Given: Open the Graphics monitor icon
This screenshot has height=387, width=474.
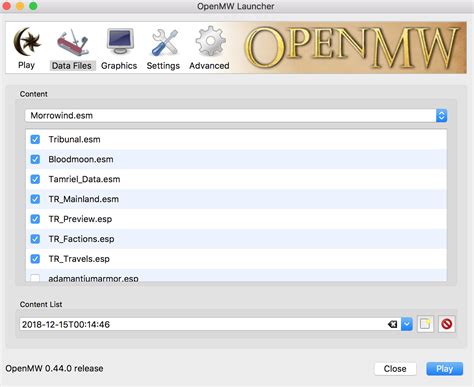Looking at the screenshot, I should (x=120, y=42).
